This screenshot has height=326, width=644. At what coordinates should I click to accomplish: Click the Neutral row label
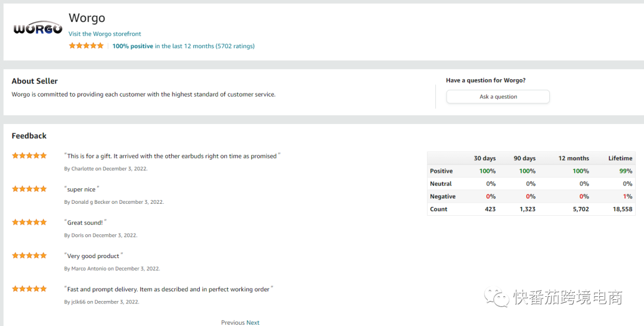pyautogui.click(x=441, y=184)
